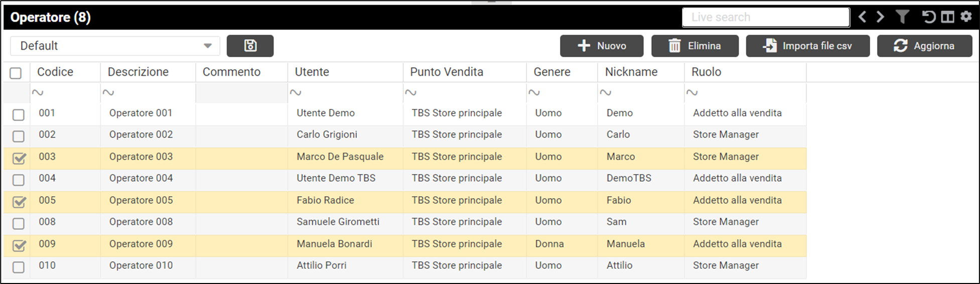Click the reset/undo arrow icon in header
Screen dimensions: 980x284
[928, 17]
